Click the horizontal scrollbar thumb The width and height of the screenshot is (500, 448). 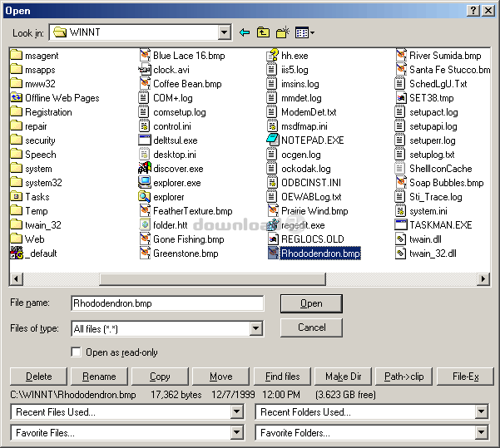212,279
